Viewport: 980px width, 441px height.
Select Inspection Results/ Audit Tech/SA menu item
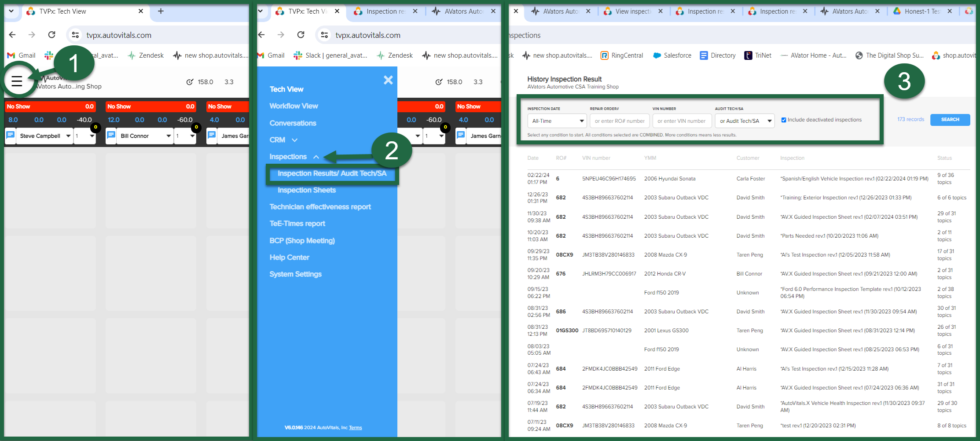coord(332,173)
